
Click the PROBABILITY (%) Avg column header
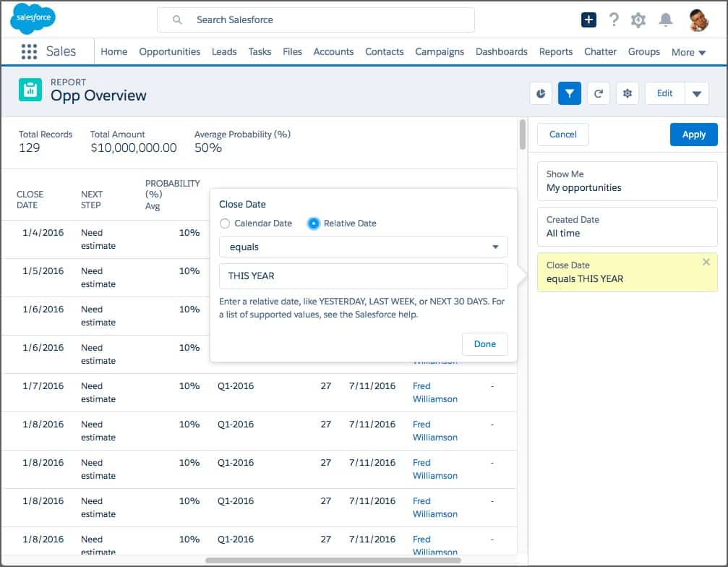click(172, 195)
